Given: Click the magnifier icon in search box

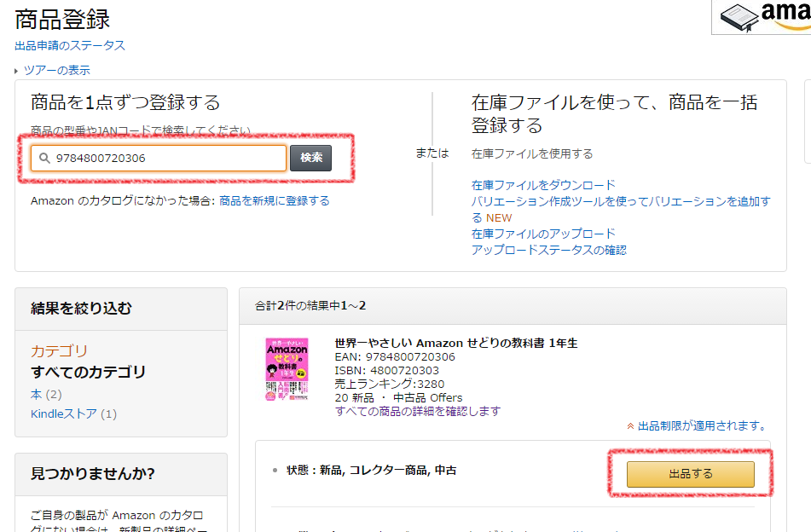Looking at the screenshot, I should (45, 159).
